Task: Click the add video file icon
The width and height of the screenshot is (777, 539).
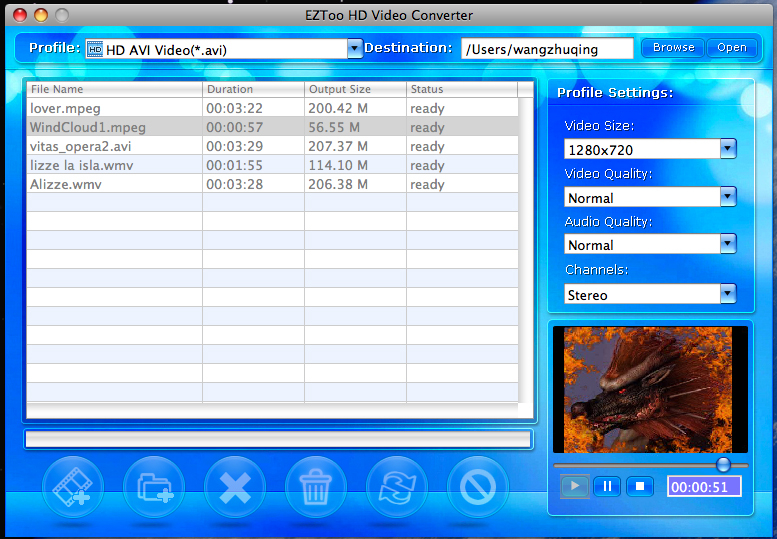Action: point(73,487)
